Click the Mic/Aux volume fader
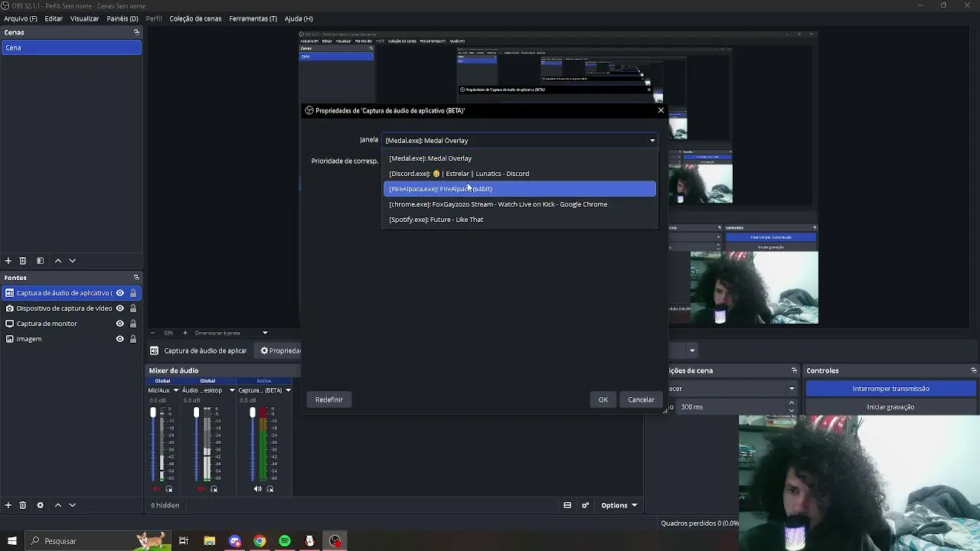This screenshot has width=980, height=551. coord(153,413)
